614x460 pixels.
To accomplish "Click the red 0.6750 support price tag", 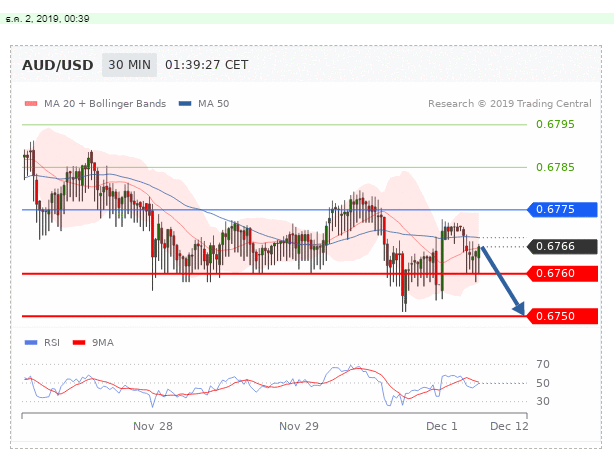I will coord(562,316).
